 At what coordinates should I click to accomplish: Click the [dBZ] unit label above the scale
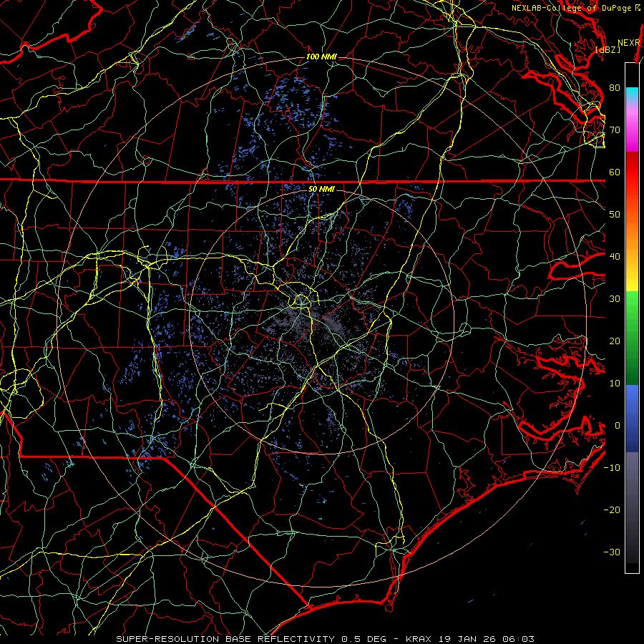click(608, 49)
